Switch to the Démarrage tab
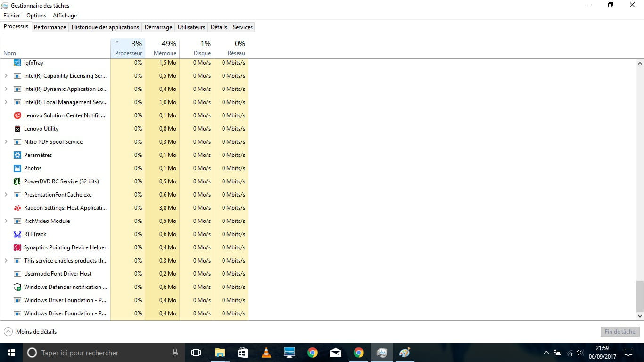Viewport: 644px width, 362px height. tap(158, 27)
